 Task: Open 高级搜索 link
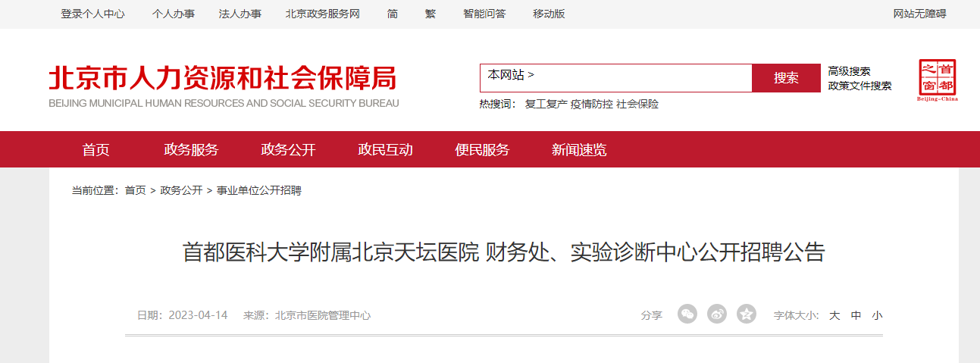849,71
